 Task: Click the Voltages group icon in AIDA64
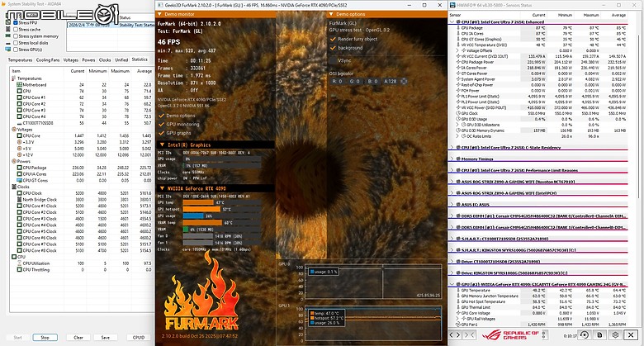coord(14,129)
